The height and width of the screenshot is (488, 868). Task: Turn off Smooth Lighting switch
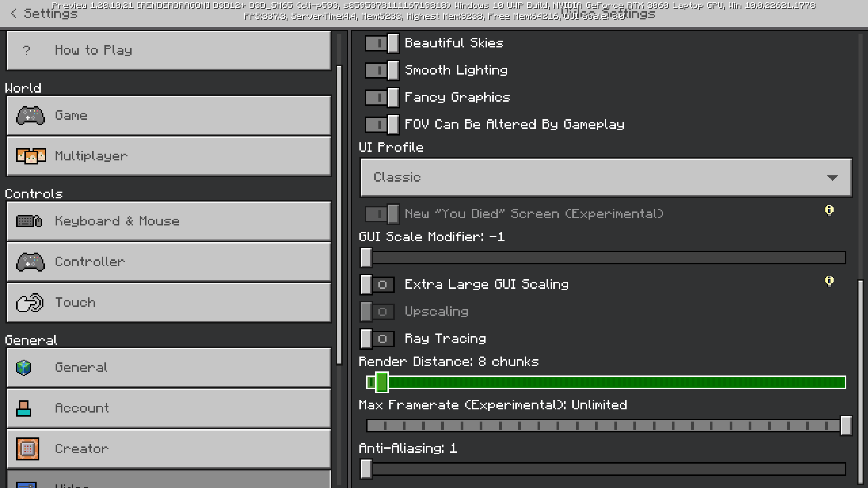382,70
